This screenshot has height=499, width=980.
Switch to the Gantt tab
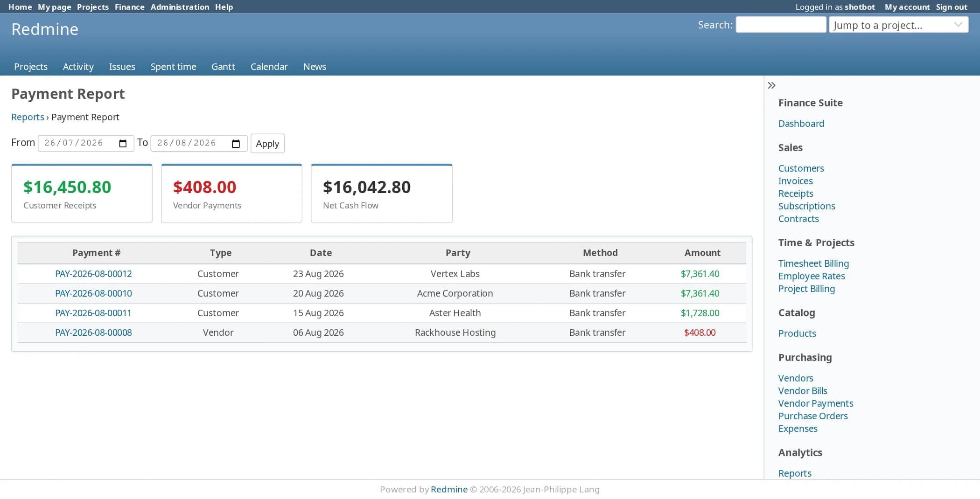(x=223, y=67)
